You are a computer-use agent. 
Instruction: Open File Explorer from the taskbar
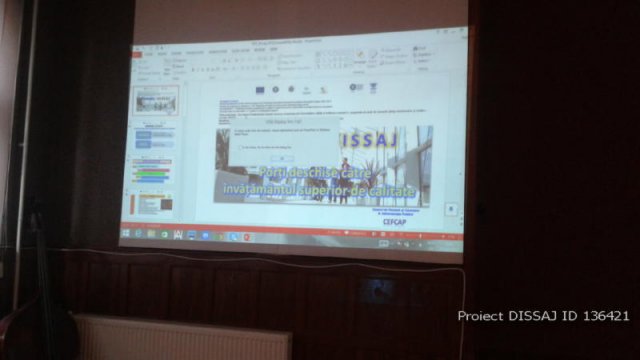[151, 234]
